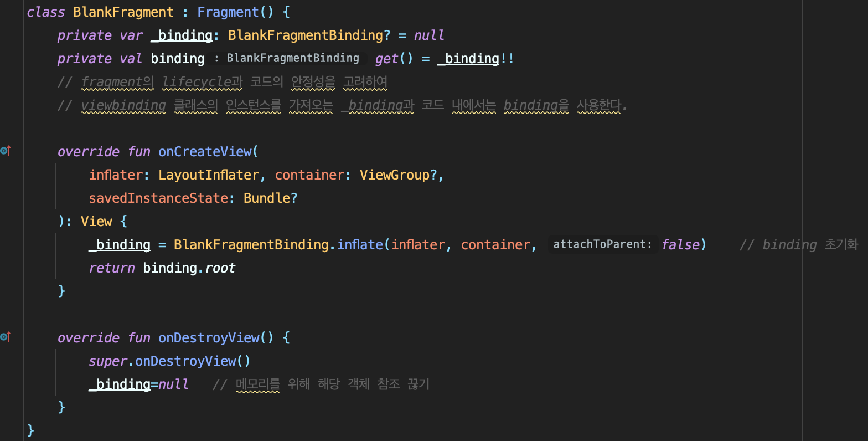Click the override gutter icon beside onDestroyView

(6, 337)
